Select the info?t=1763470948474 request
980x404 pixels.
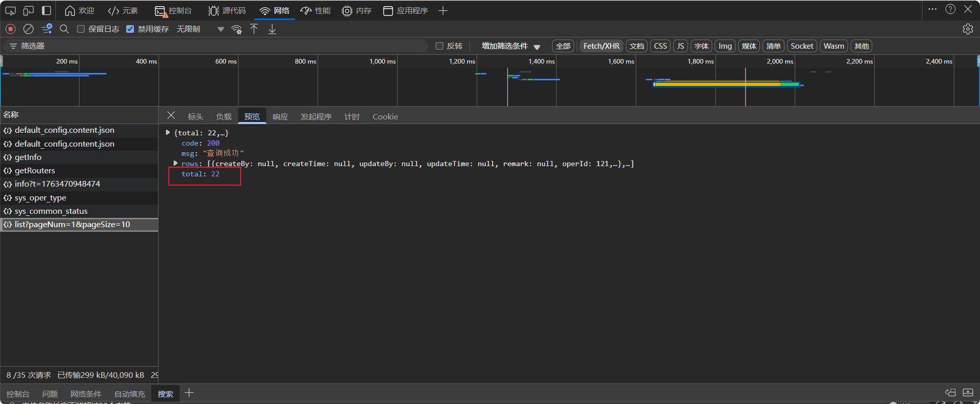click(x=79, y=184)
